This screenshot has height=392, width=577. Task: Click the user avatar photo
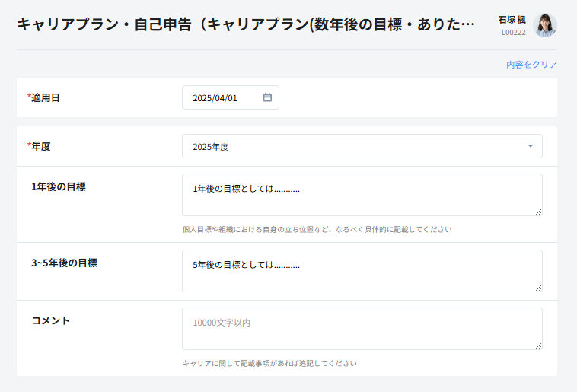[545, 25]
